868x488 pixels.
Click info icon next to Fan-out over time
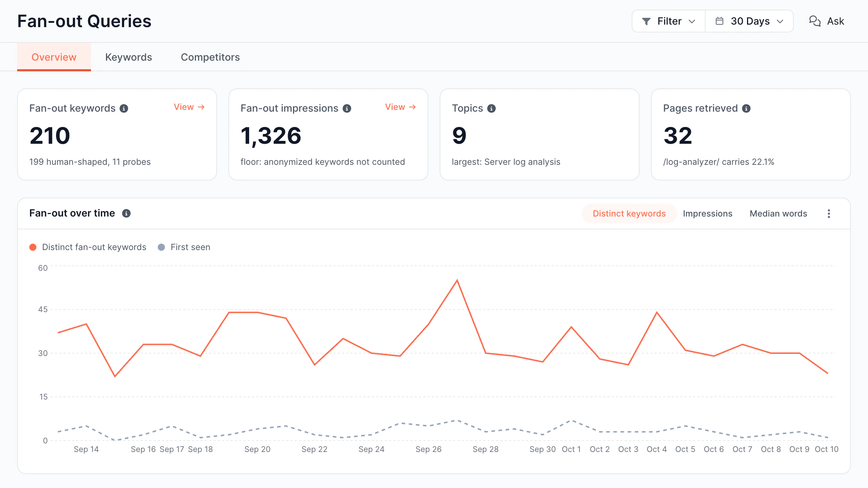pyautogui.click(x=126, y=213)
